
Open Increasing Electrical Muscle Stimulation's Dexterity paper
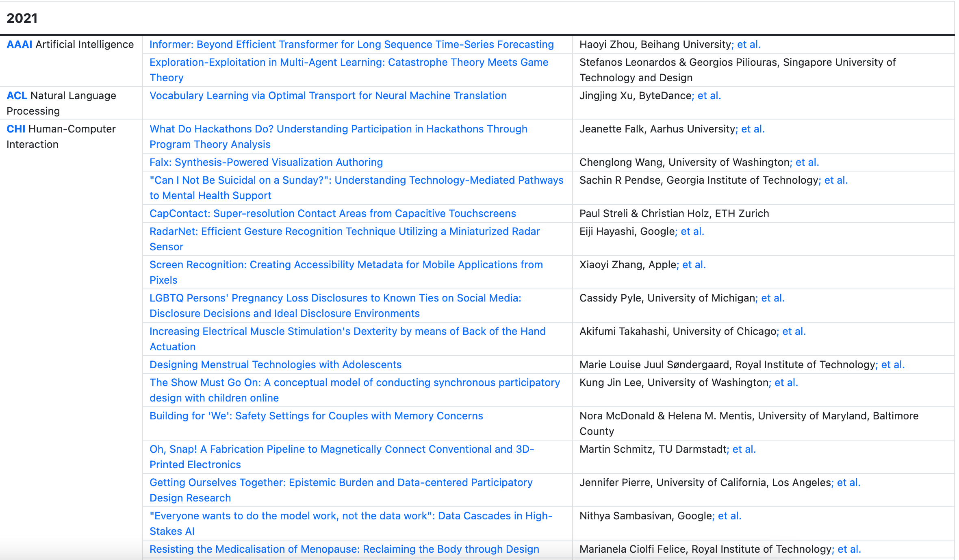click(x=347, y=339)
